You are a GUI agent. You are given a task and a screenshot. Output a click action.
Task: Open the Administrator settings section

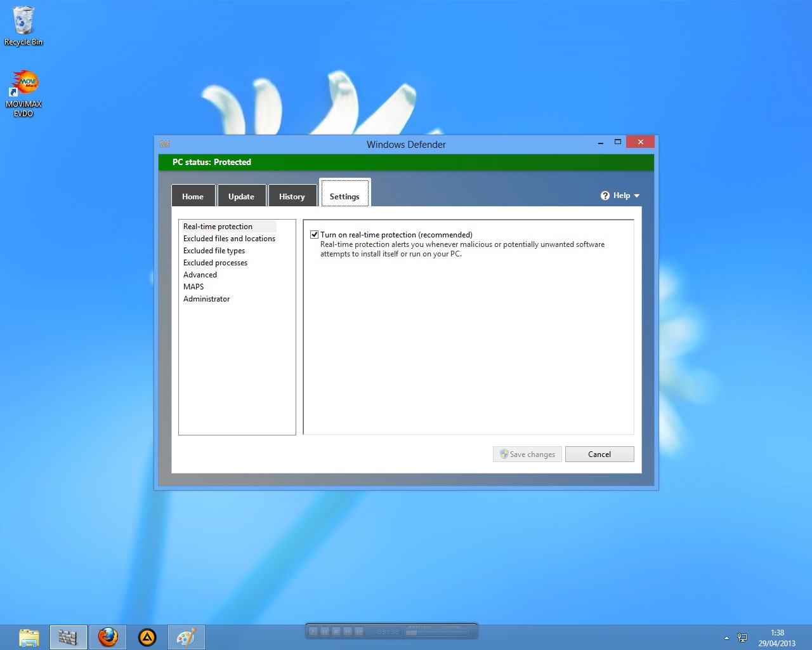point(206,299)
